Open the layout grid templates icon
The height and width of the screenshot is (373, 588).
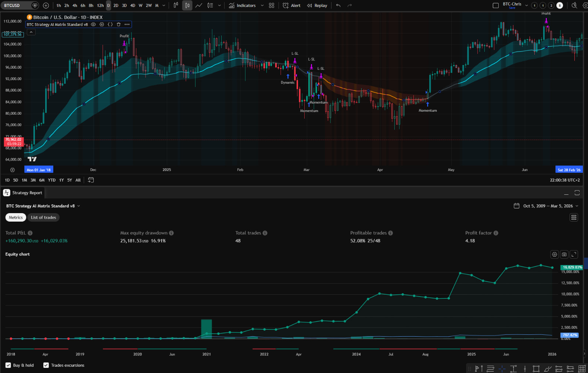pyautogui.click(x=272, y=6)
